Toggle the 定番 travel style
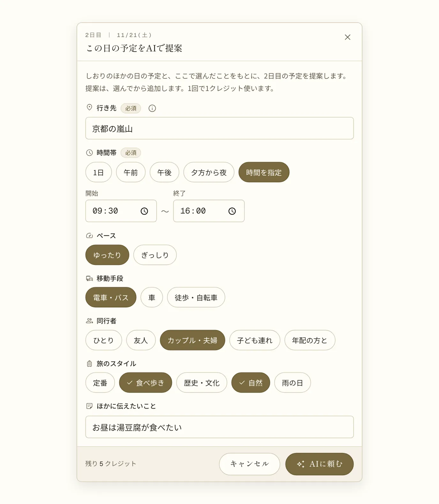439x504 pixels. pos(100,383)
